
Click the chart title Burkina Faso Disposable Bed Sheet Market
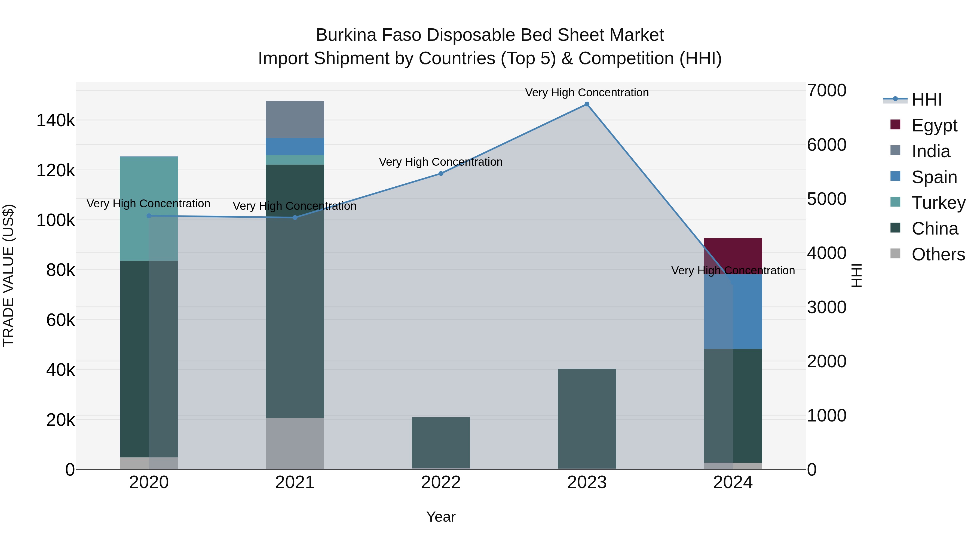[490, 35]
